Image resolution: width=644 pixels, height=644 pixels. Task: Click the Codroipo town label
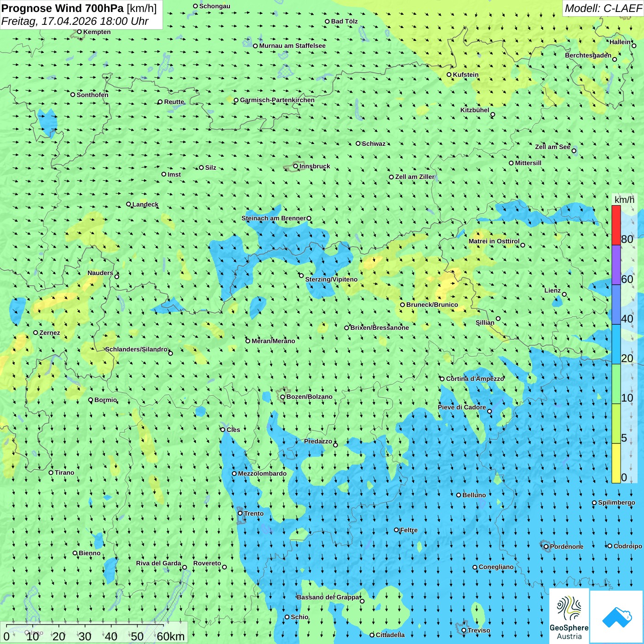coord(628,546)
